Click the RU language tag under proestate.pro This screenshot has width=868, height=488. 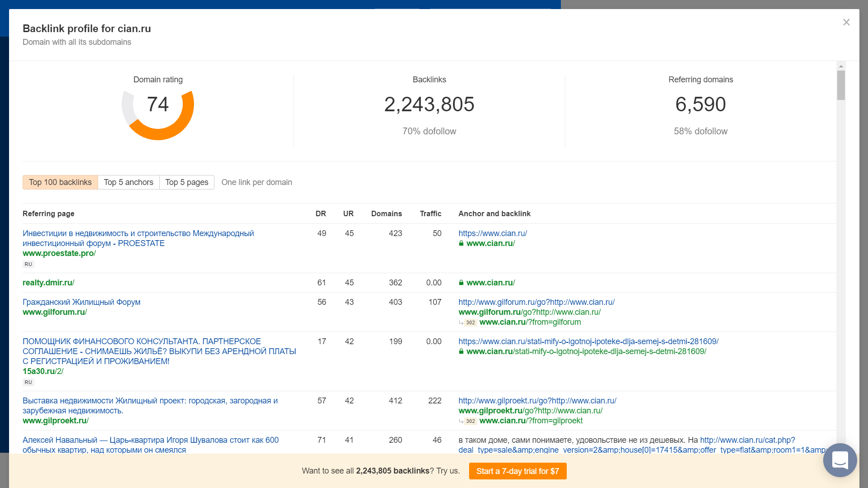(x=28, y=264)
